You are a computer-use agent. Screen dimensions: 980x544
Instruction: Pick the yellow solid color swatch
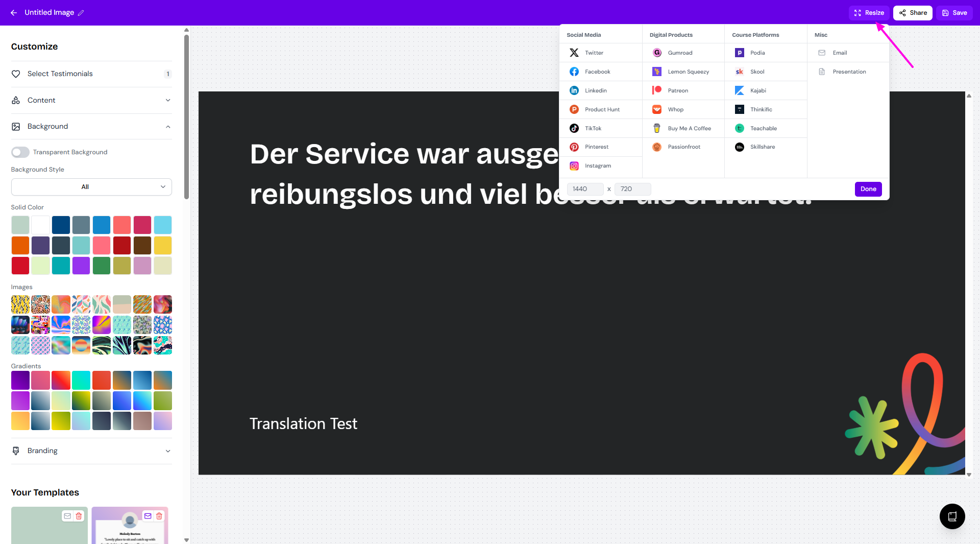[x=163, y=246]
